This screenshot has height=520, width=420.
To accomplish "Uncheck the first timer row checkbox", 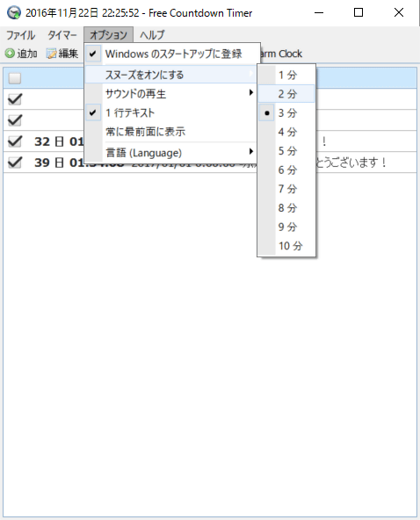I will (15, 99).
